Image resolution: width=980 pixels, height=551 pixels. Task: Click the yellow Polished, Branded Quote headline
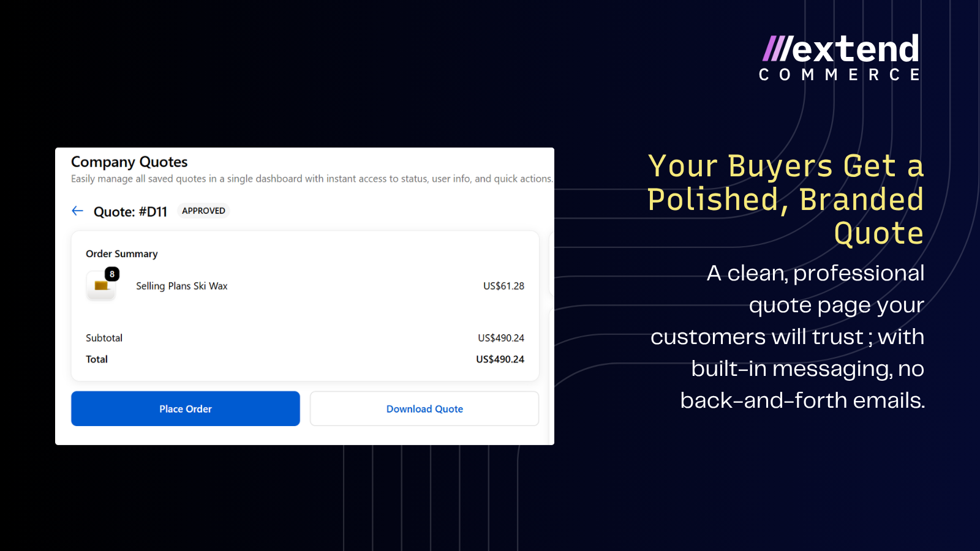click(x=786, y=200)
